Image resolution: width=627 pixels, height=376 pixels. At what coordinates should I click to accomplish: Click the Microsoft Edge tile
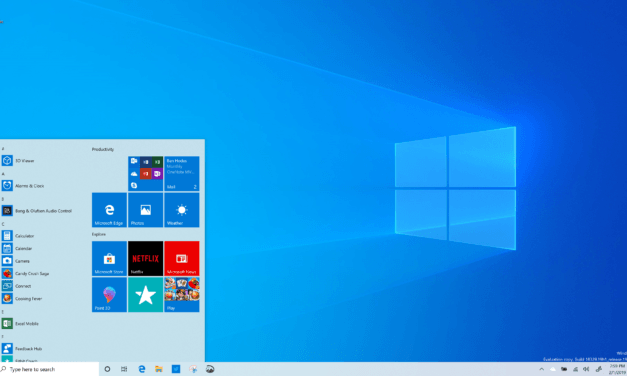[109, 210]
